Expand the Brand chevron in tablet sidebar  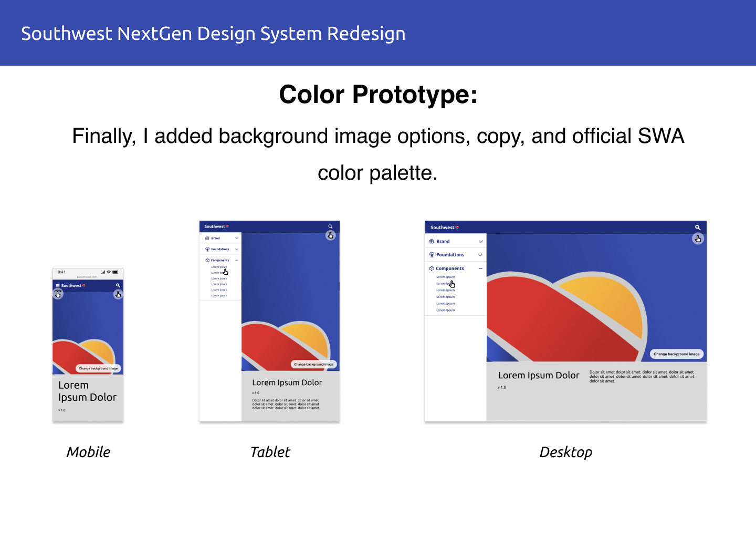(x=237, y=238)
